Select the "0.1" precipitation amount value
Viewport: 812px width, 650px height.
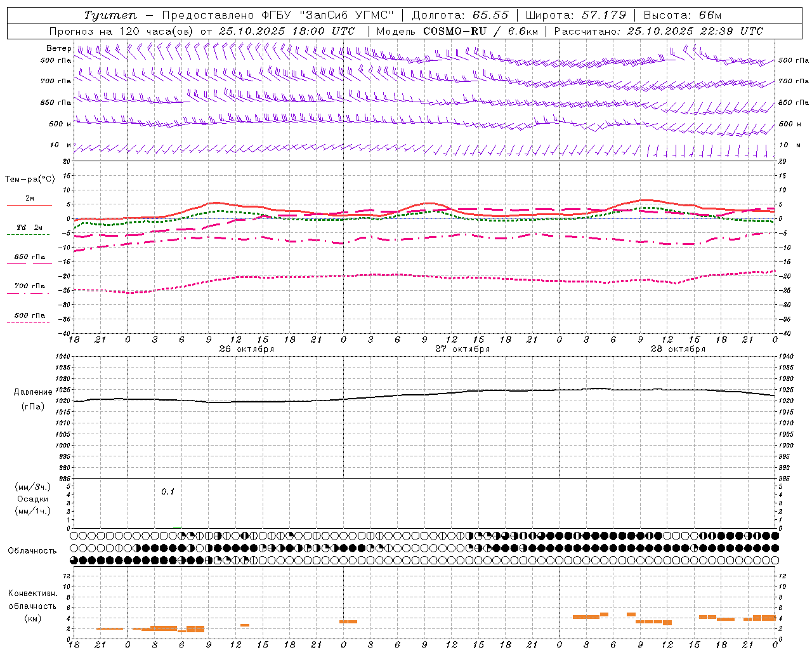coord(167,491)
